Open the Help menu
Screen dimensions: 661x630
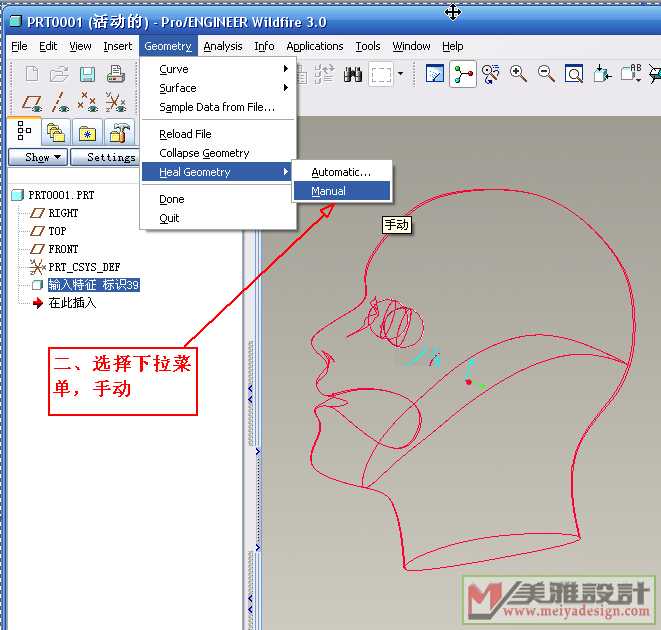coord(453,46)
